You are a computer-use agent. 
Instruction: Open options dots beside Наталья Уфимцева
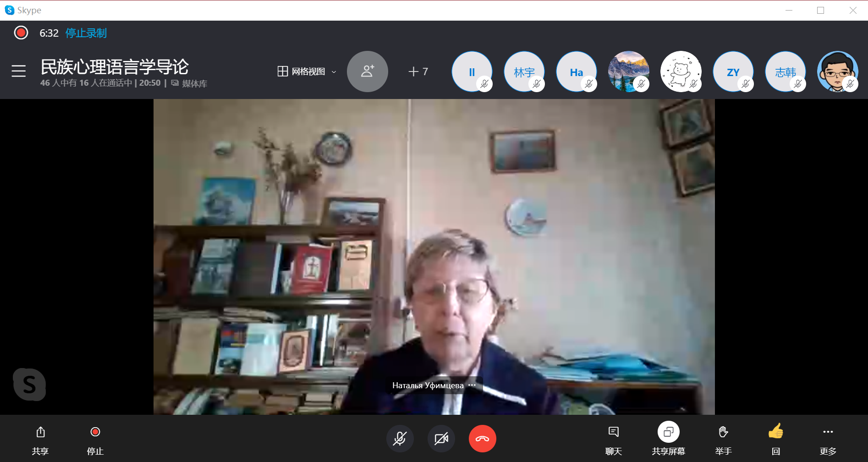coord(472,385)
